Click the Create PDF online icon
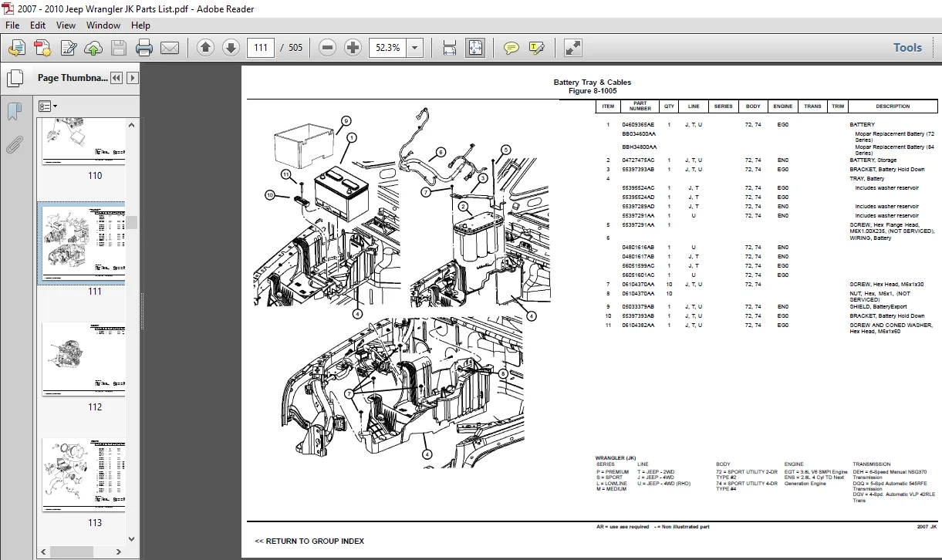Viewport: 942px width, 560px height. point(42,48)
